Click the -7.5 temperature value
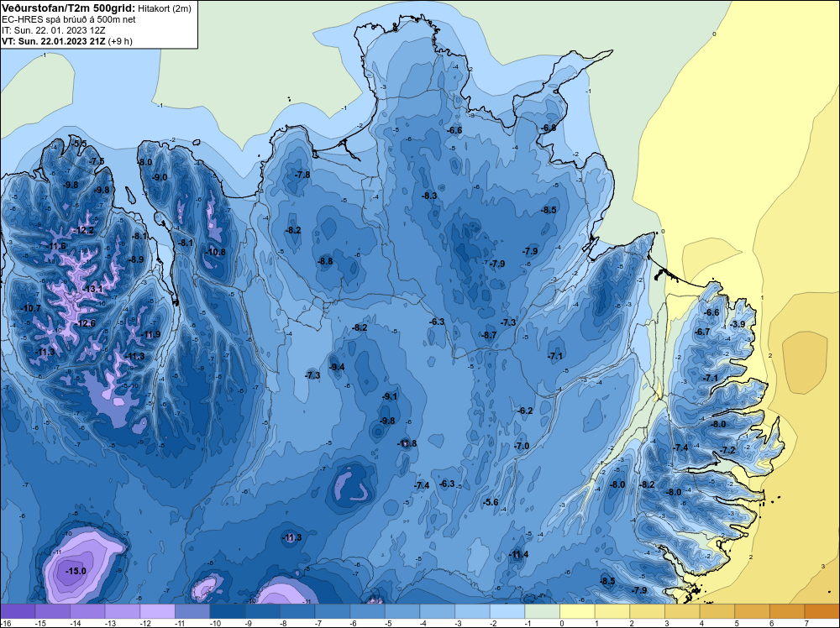The height and width of the screenshot is (628, 840). pyautogui.click(x=97, y=161)
